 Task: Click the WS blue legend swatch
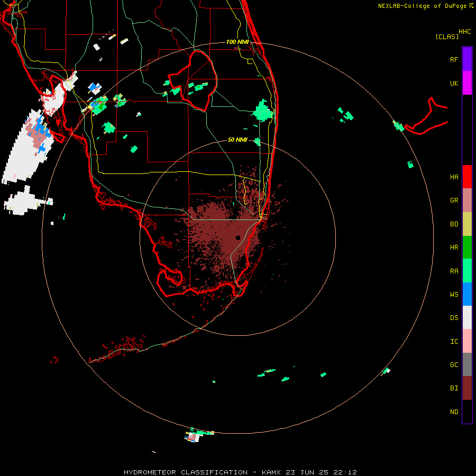[467, 294]
